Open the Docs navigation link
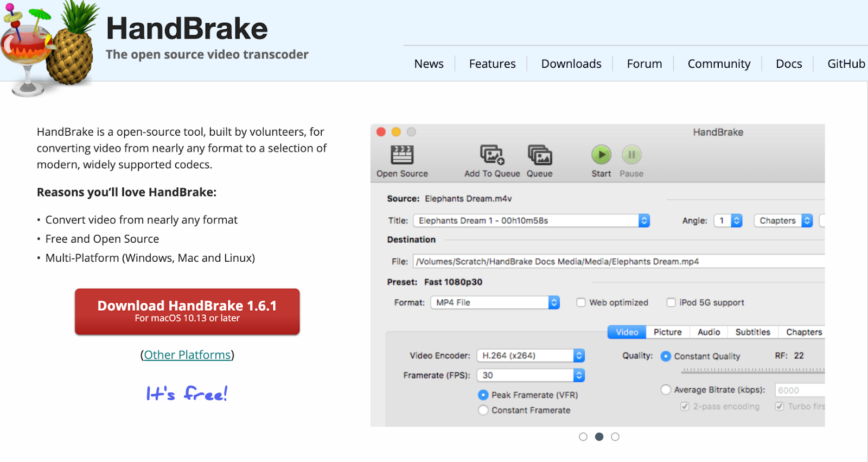This screenshot has height=462, width=868. click(x=789, y=64)
